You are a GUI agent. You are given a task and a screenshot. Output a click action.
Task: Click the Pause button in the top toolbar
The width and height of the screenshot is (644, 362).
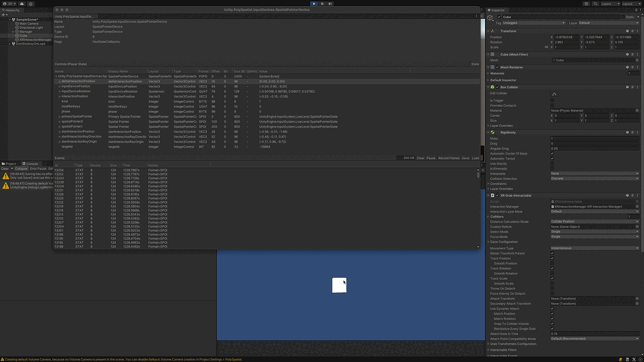(x=321, y=3)
